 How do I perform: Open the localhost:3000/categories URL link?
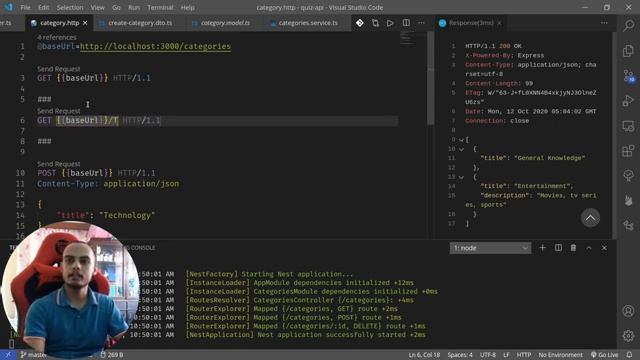pos(156,47)
